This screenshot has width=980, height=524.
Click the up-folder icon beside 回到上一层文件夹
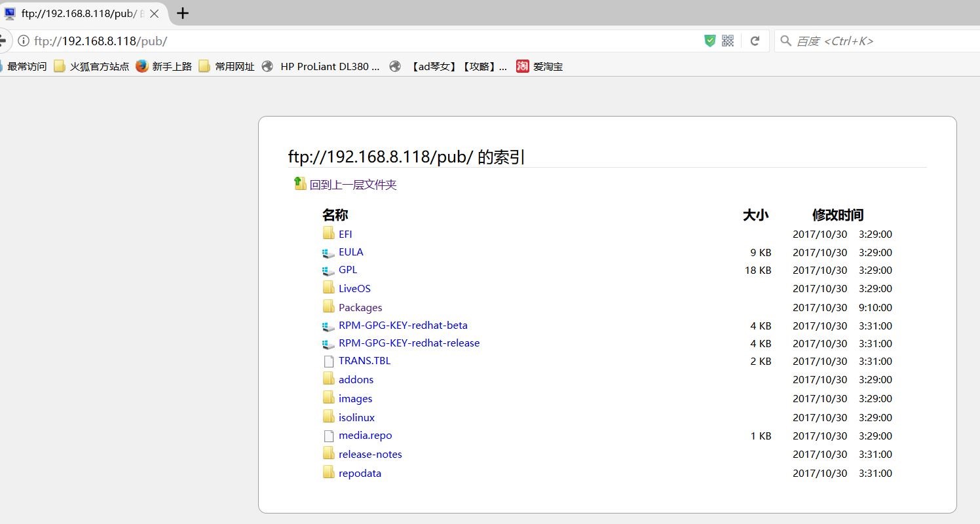(300, 183)
